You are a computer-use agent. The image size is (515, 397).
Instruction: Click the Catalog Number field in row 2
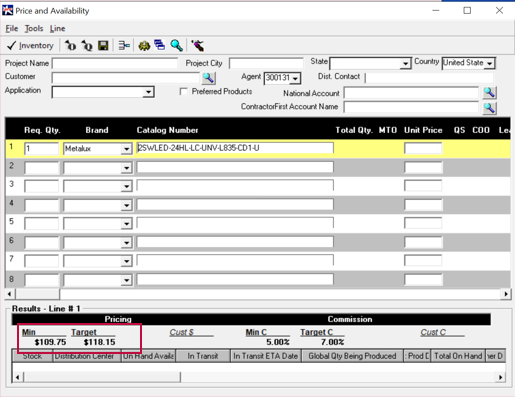coord(235,167)
